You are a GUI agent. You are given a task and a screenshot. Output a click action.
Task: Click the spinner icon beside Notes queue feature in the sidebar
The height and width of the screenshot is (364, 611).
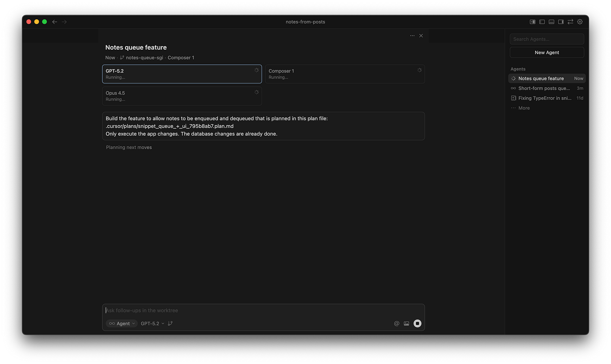(x=513, y=78)
